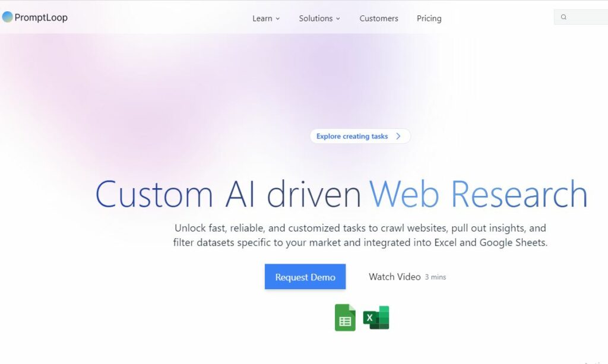608x364 pixels.
Task: Expand the Solutions dropdown chevron
Action: tap(338, 18)
